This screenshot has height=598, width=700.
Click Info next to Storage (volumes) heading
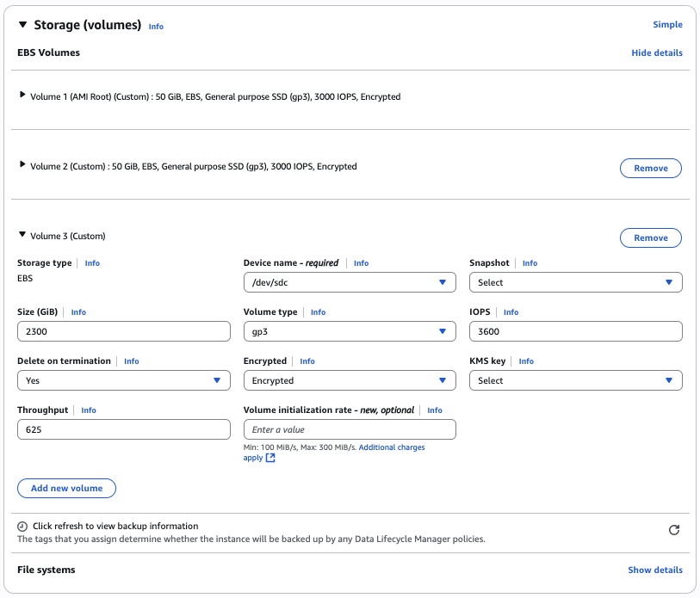(x=156, y=27)
